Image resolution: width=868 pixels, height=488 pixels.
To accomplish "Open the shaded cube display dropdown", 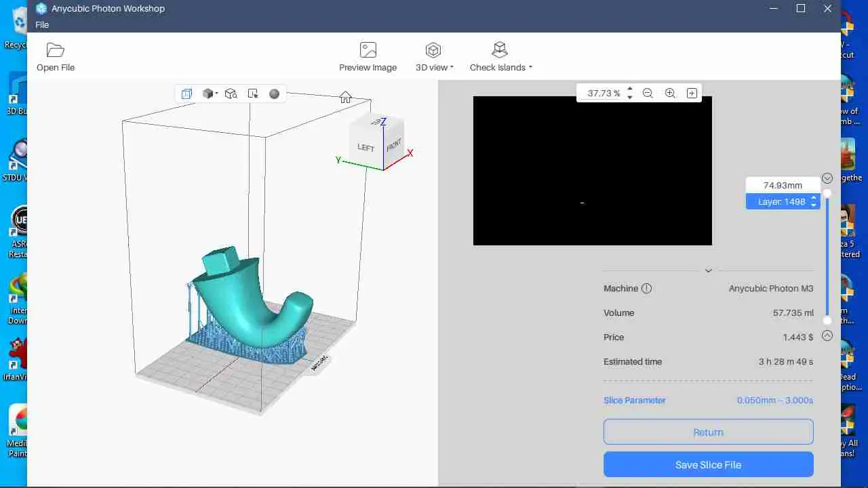I will tap(210, 94).
